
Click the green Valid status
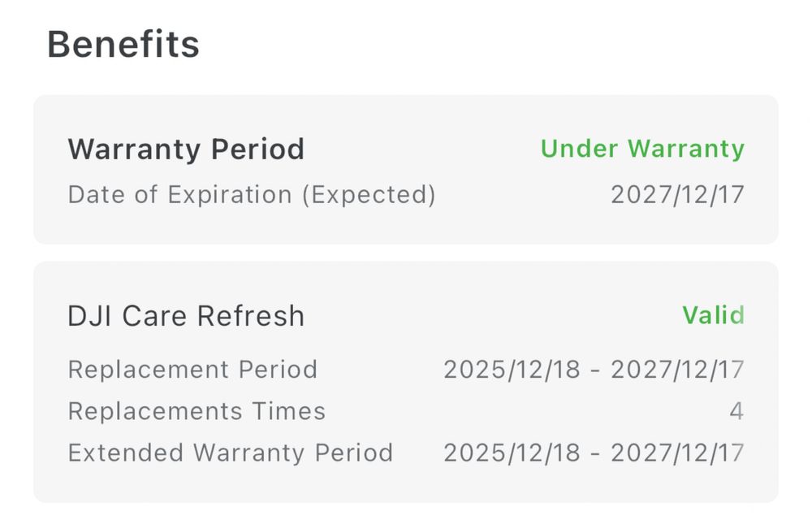coord(713,315)
